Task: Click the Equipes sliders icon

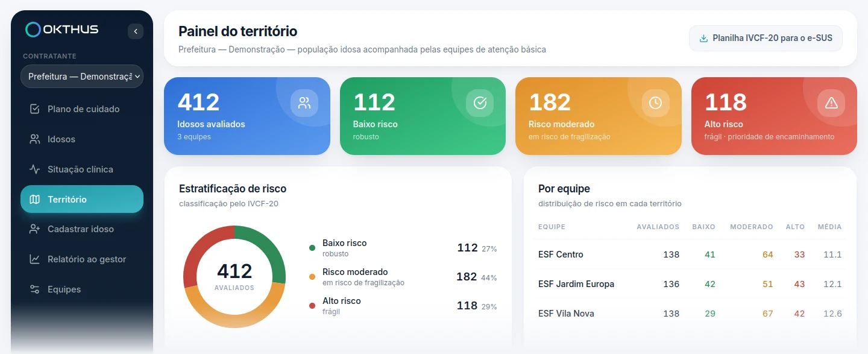Action: [x=35, y=289]
